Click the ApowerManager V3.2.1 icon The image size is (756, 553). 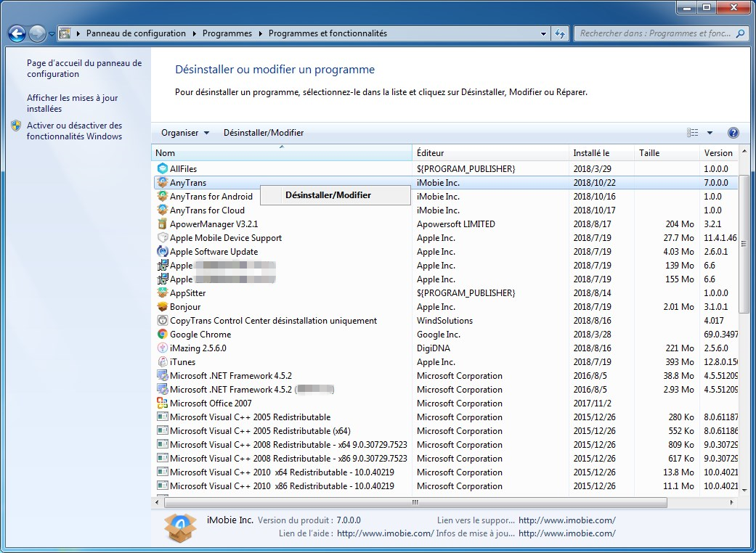(163, 224)
